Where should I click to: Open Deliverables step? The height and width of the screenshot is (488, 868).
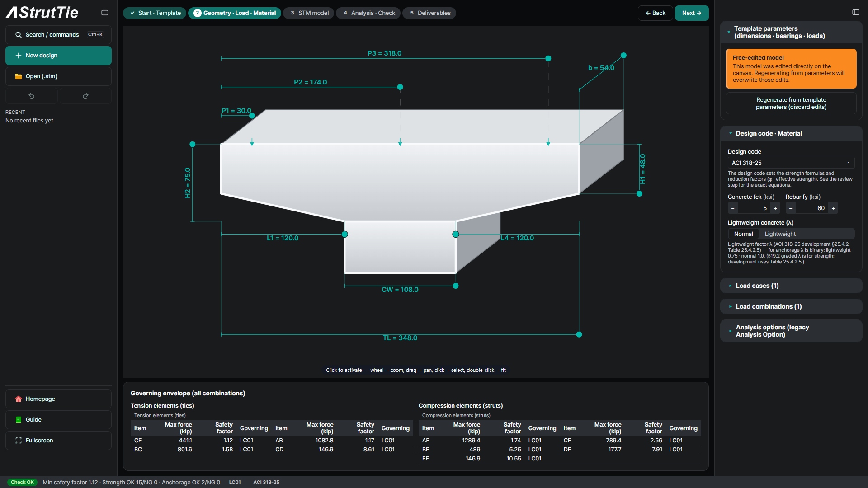click(429, 13)
